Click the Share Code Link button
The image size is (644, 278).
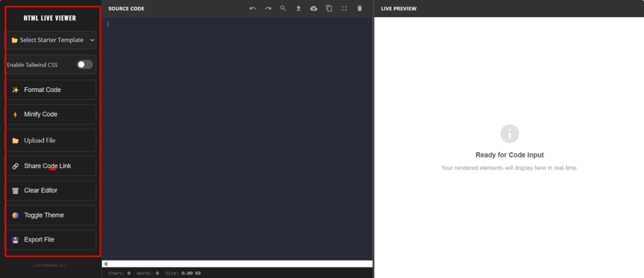tap(51, 166)
